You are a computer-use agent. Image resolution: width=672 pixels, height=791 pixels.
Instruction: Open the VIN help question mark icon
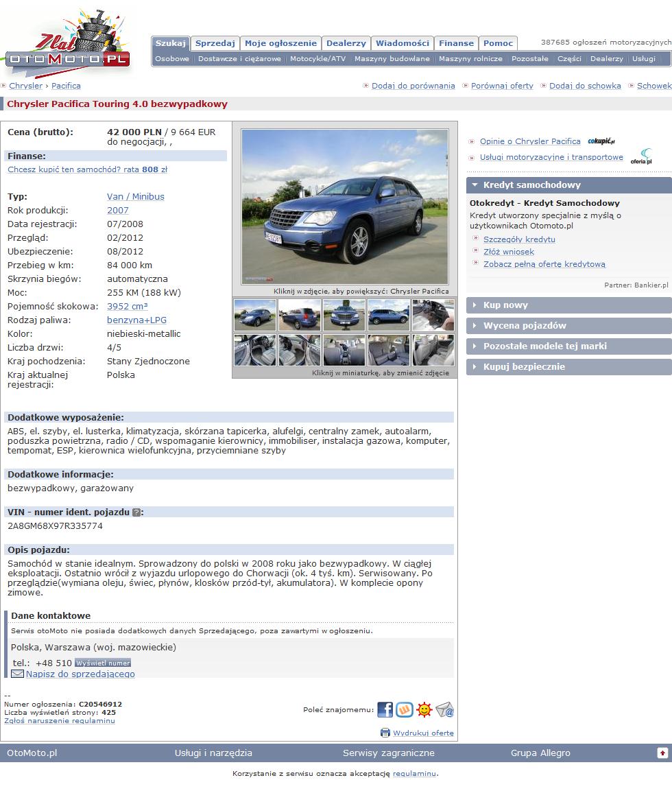[136, 512]
